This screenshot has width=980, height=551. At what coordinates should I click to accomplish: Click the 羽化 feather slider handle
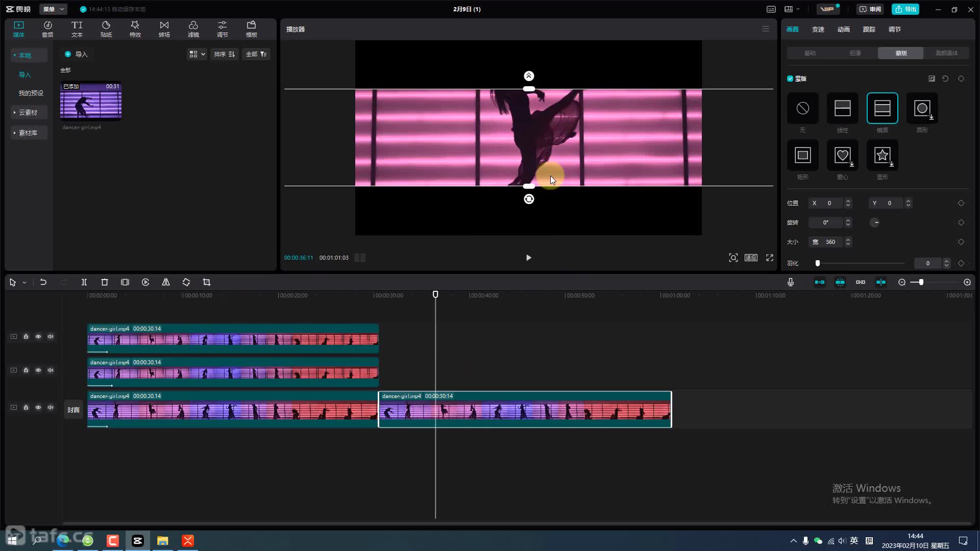tap(818, 263)
